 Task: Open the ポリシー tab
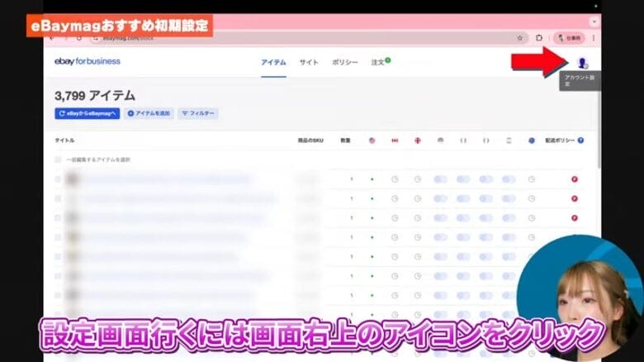[x=344, y=62]
